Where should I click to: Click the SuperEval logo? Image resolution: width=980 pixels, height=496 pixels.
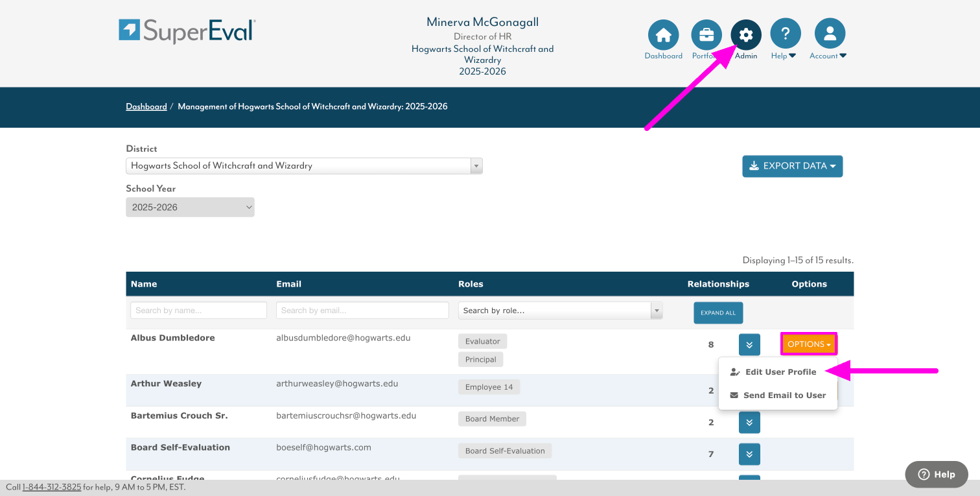[x=187, y=31]
